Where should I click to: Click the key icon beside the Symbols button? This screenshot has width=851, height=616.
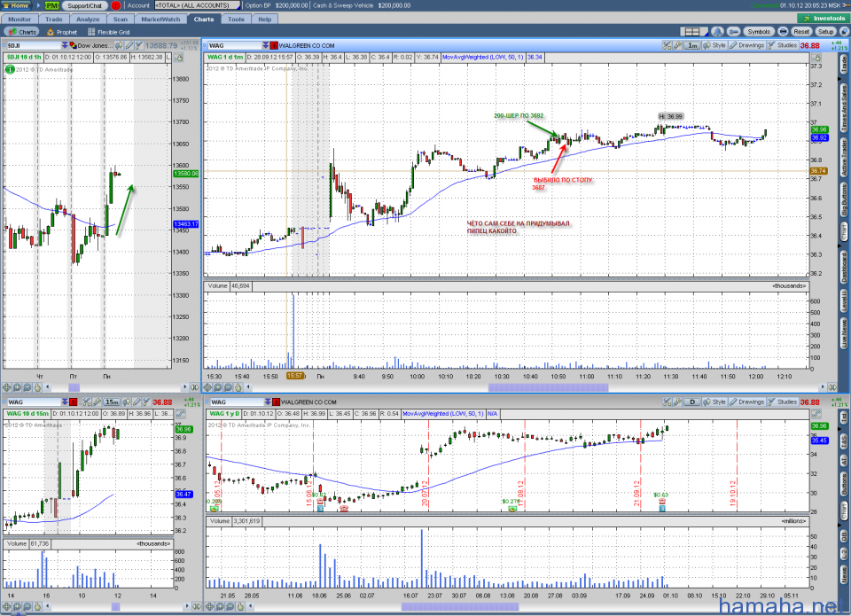coord(733,32)
